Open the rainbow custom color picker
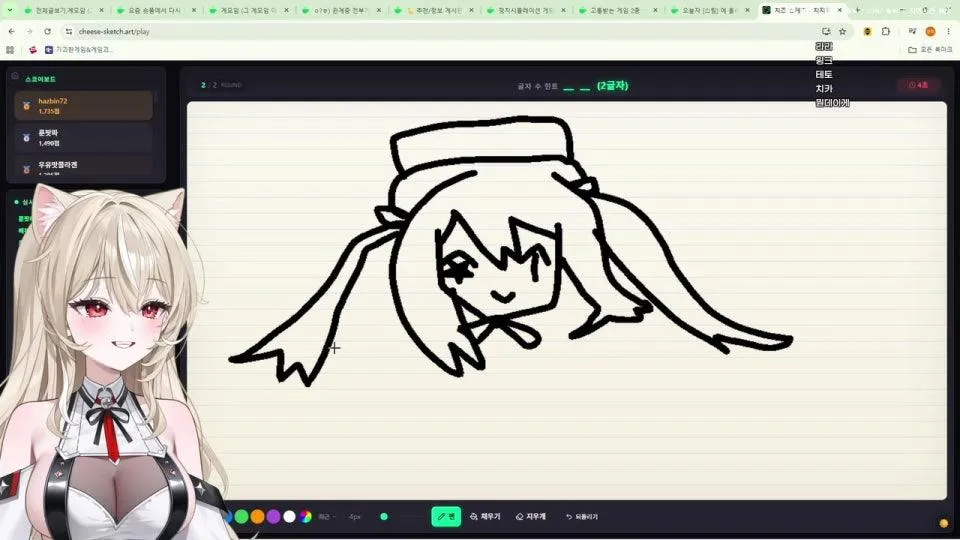The height and width of the screenshot is (540, 960). pos(306,517)
